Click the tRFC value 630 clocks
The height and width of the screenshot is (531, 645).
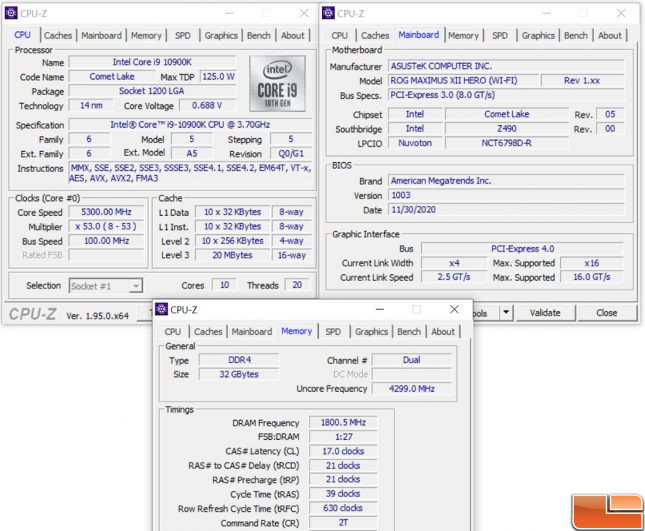[343, 508]
